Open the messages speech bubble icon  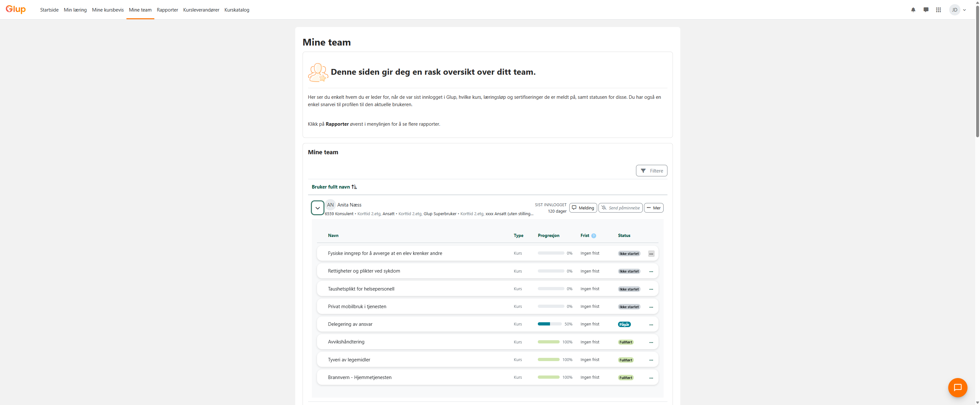click(926, 10)
